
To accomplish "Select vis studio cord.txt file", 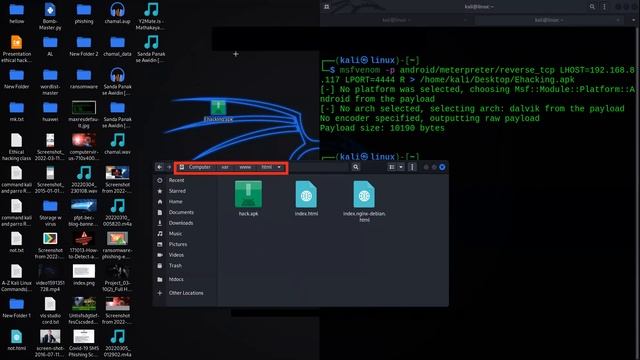I will 50,310.
